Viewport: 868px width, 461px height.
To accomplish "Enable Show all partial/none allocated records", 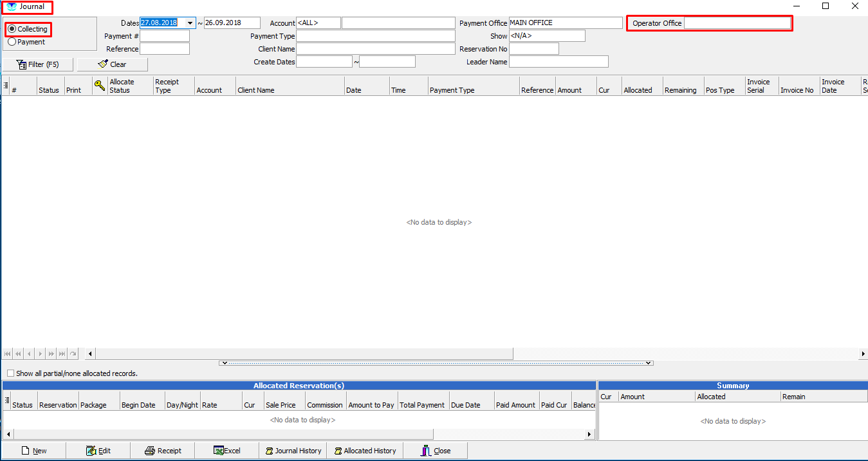I will pos(10,373).
